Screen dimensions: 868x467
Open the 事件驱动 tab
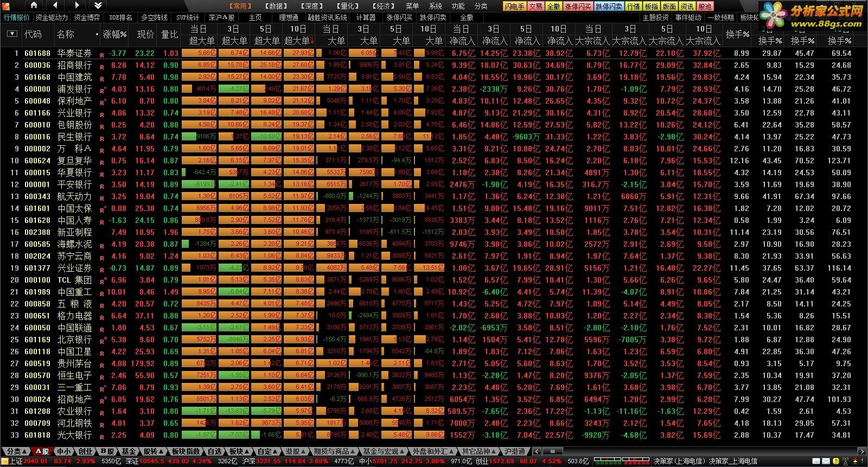688,17
